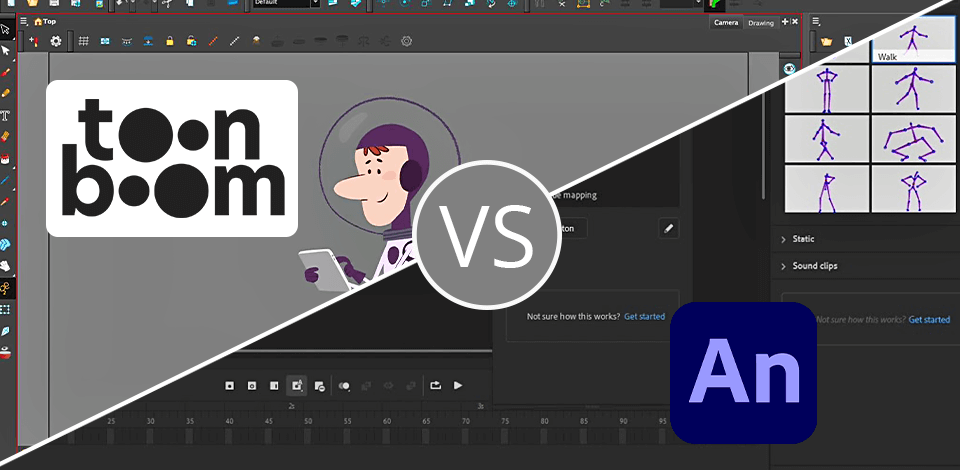Open the Camera view hamburger menu
Image resolution: width=960 pixels, height=470 pixels.
(x=23, y=21)
